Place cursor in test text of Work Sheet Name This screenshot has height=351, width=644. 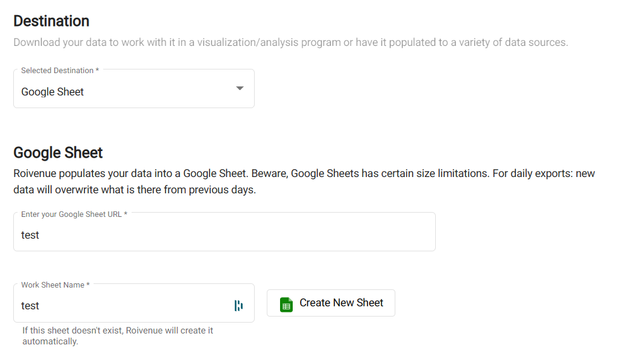click(30, 306)
